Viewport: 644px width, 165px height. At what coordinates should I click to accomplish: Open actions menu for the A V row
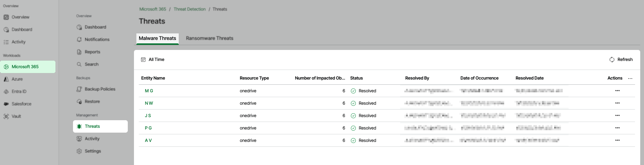(x=617, y=141)
